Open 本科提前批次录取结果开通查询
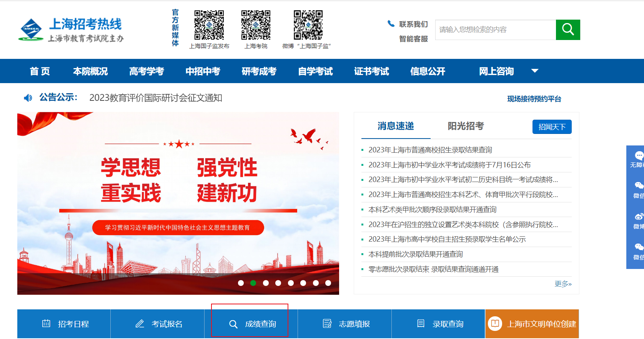The height and width of the screenshot is (339, 644). click(416, 254)
